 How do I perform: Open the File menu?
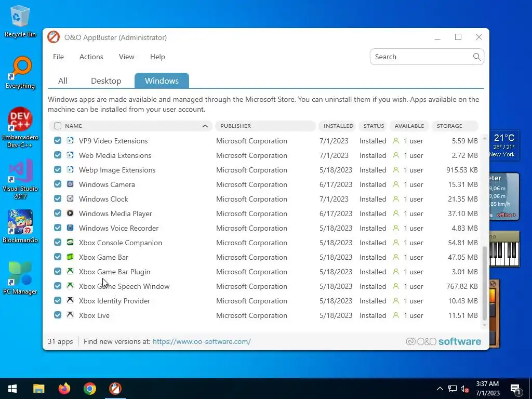click(58, 57)
